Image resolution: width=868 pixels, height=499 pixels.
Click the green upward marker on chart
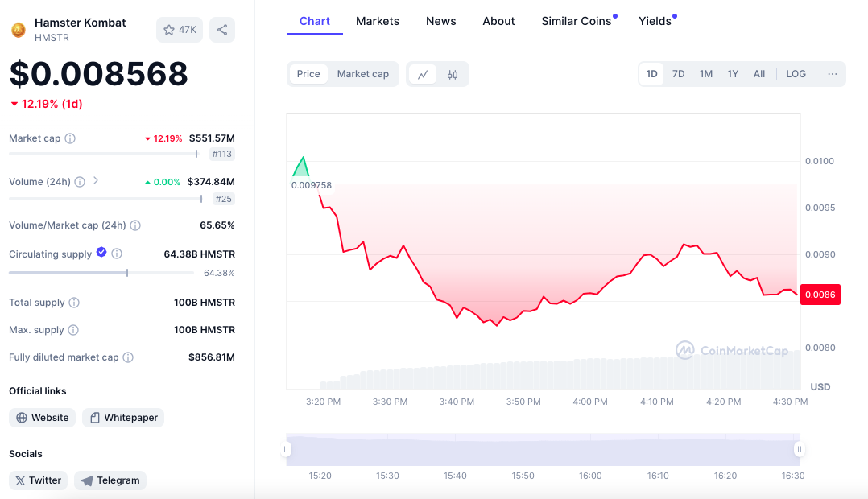[301, 167]
